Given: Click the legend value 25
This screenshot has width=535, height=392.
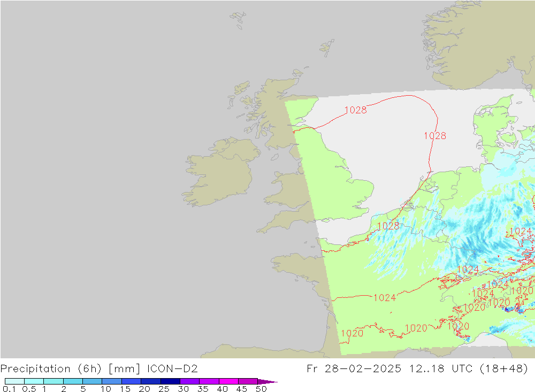Looking at the screenshot, I should pyautogui.click(x=164, y=389).
